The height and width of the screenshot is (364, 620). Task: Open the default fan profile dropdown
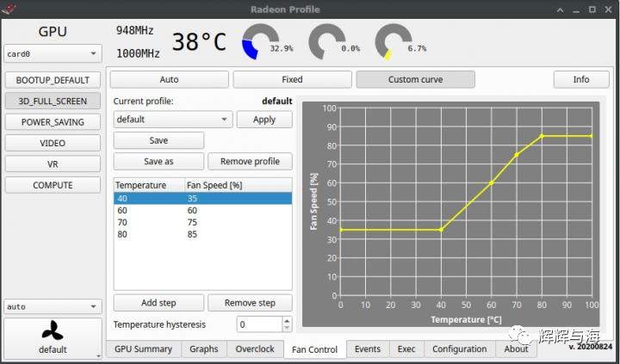click(173, 120)
